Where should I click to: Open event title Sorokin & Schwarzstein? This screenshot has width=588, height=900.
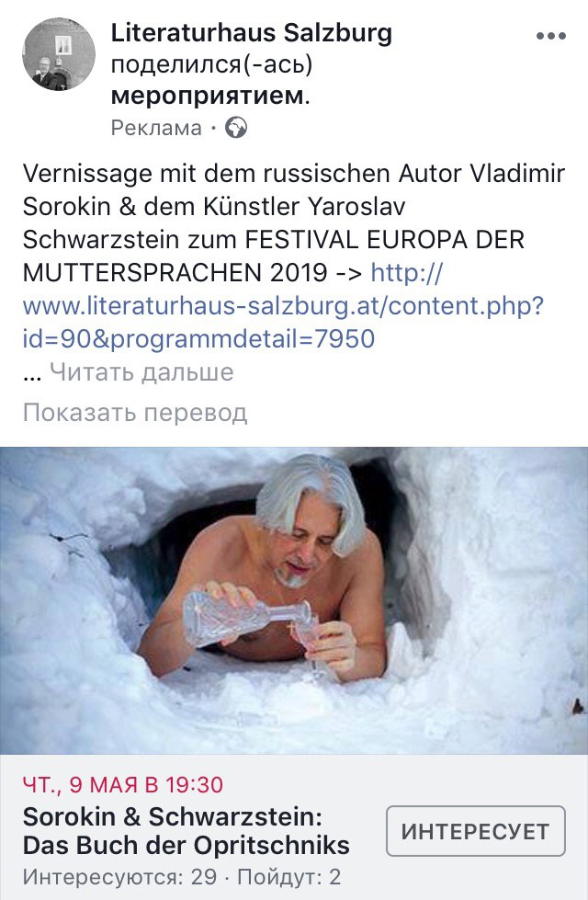click(x=172, y=816)
